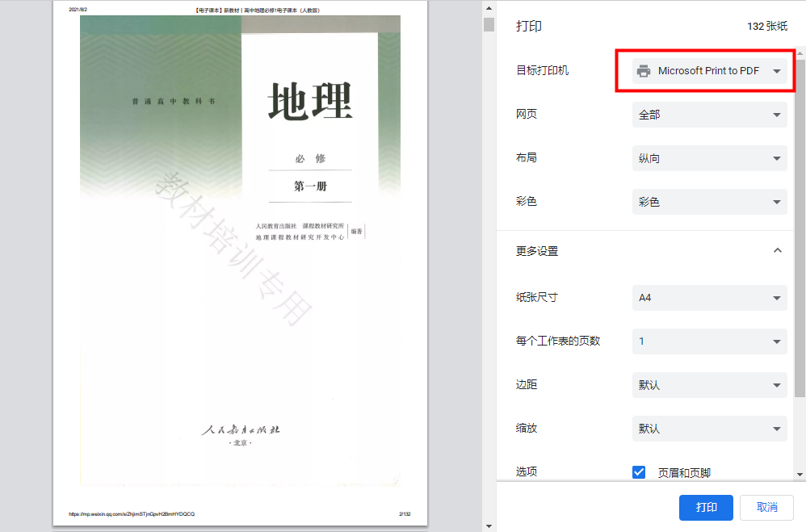Screen dimensions: 806x532
Task: Click the 纸张尺寸 label
Action: (536, 297)
